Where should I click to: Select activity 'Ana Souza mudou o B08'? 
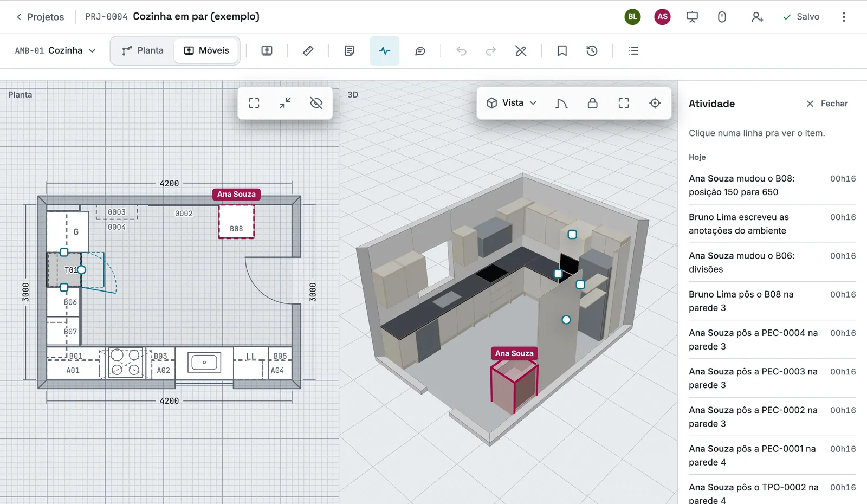[772, 185]
